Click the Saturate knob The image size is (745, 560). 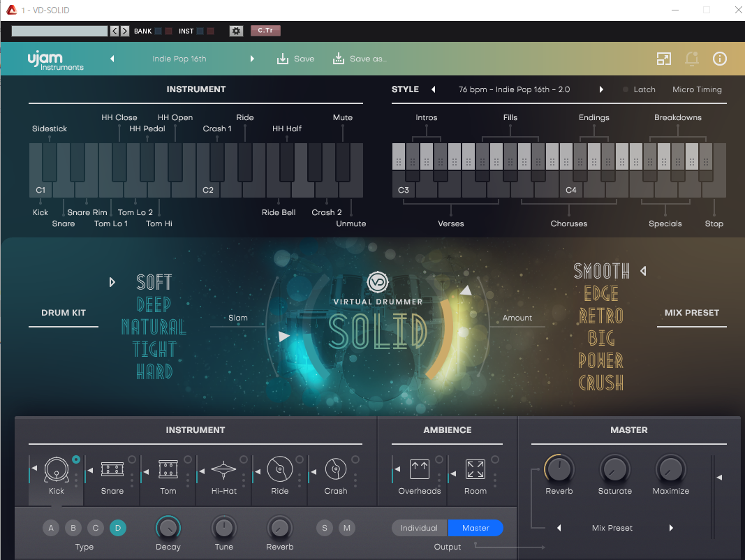(x=615, y=469)
